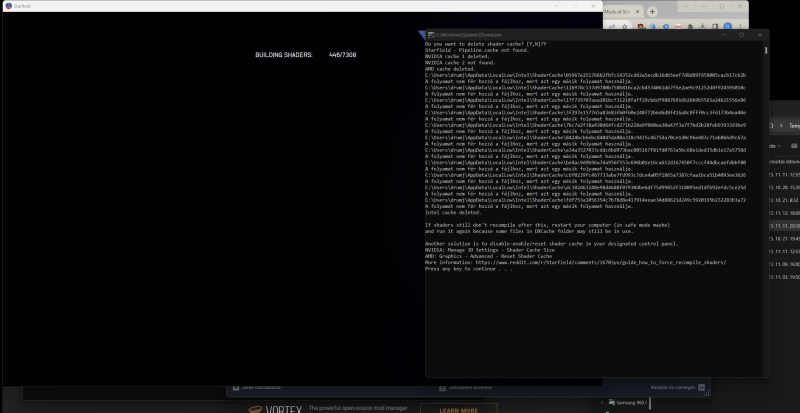Click the Starfield window title bar icon
Image resolution: width=800 pixels, height=413 pixels.
[x=9, y=6]
